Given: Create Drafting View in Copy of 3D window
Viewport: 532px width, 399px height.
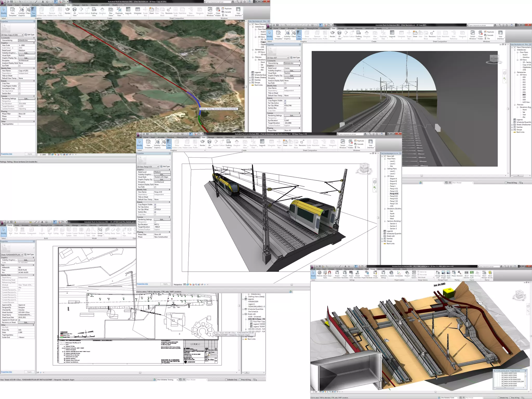Looking at the screenshot, I should tap(94, 12).
